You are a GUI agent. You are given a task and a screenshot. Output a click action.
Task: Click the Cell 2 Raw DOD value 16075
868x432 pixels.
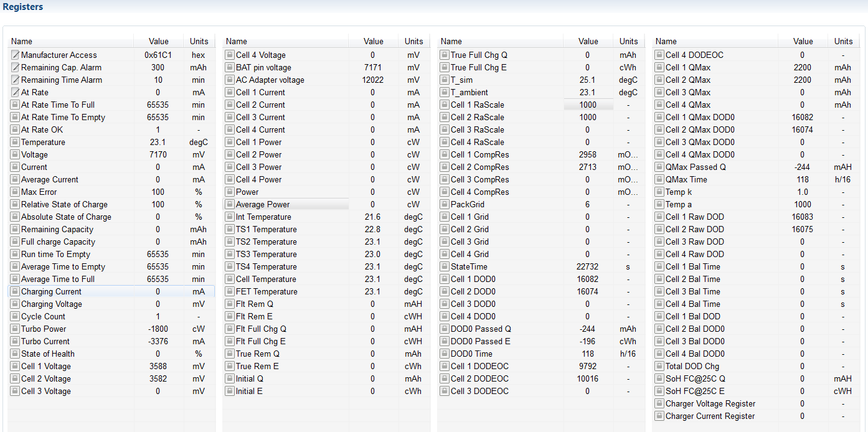point(803,229)
